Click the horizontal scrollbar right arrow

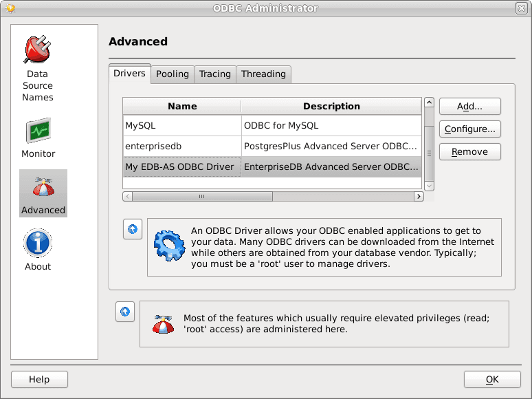(419, 197)
